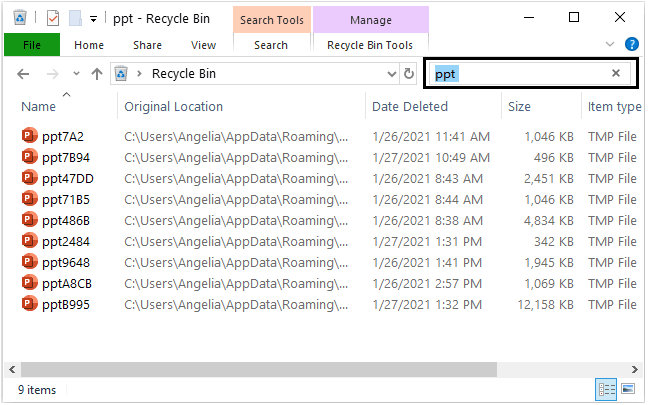
Task: Select the file name ppt71B5
Action: coord(66,200)
